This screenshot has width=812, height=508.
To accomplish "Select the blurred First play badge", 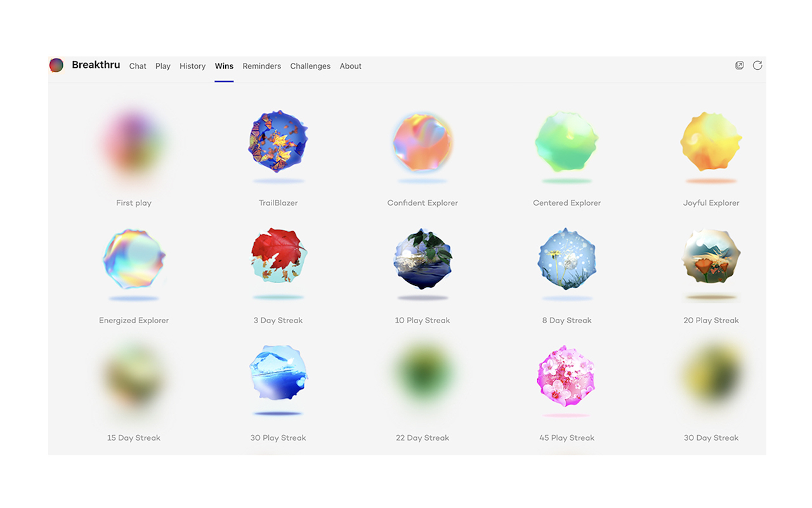I will tap(134, 142).
